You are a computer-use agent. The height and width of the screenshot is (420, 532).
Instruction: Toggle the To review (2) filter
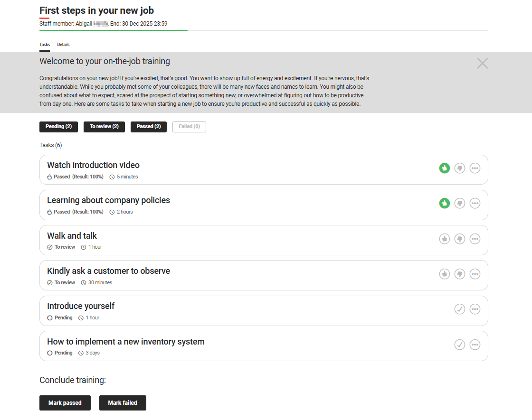pyautogui.click(x=104, y=127)
